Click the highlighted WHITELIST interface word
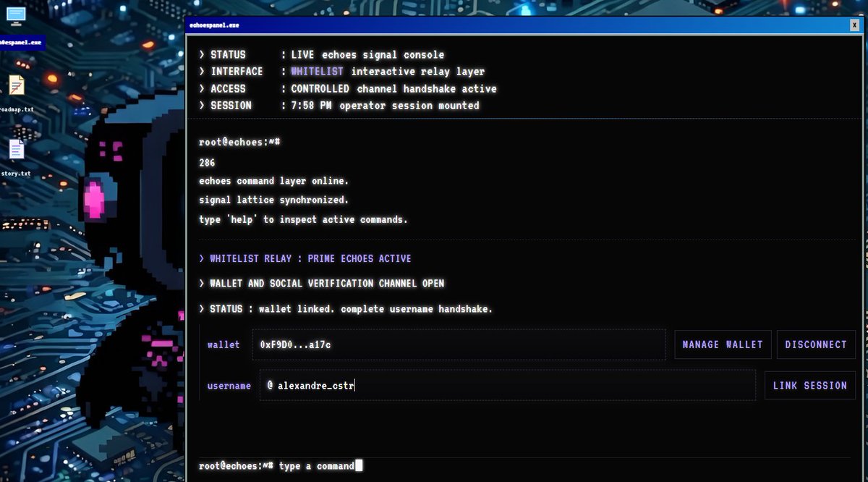 click(318, 72)
